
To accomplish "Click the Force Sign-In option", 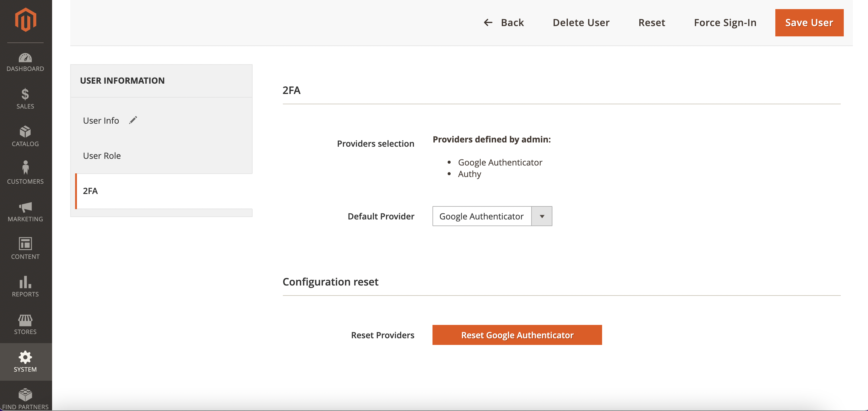I will click(725, 22).
